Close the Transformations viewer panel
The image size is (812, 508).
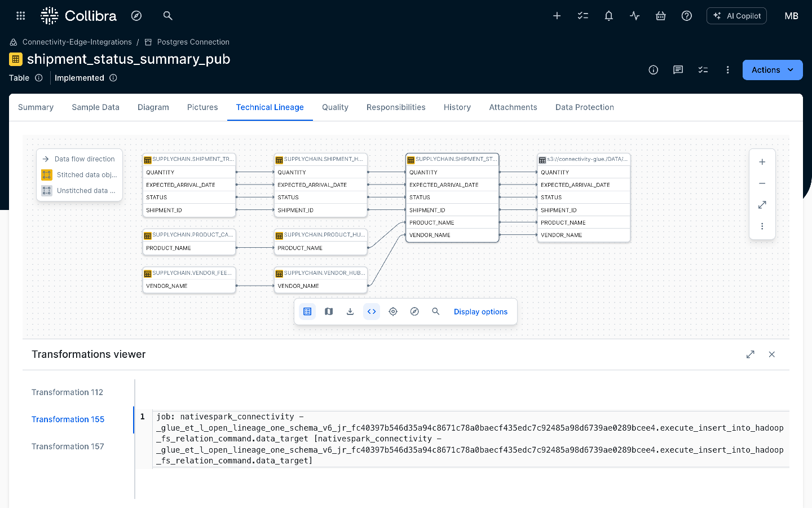coord(771,354)
